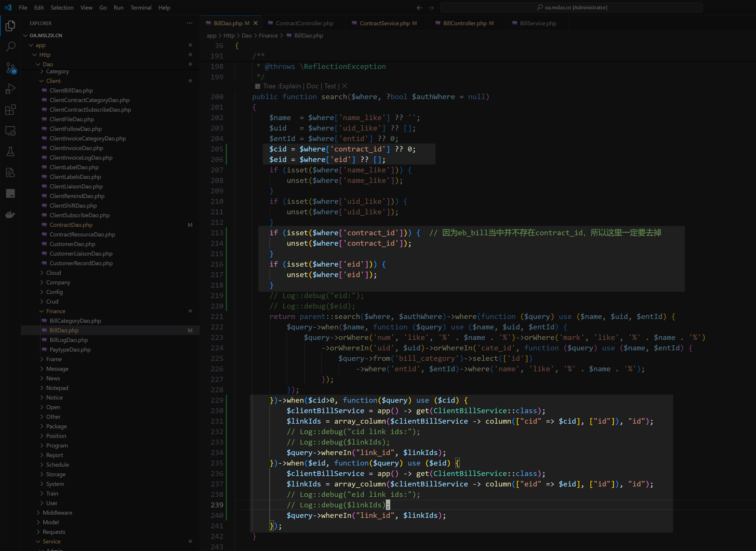Image resolution: width=756 pixels, height=551 pixels.
Task: Click line number 213 in gutter
Action: pyautogui.click(x=217, y=233)
